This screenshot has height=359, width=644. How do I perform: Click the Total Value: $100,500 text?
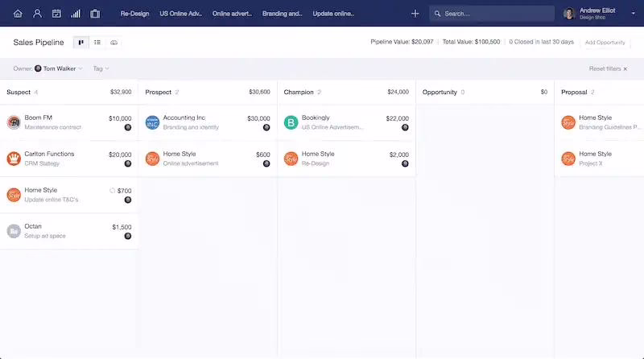[x=471, y=42]
